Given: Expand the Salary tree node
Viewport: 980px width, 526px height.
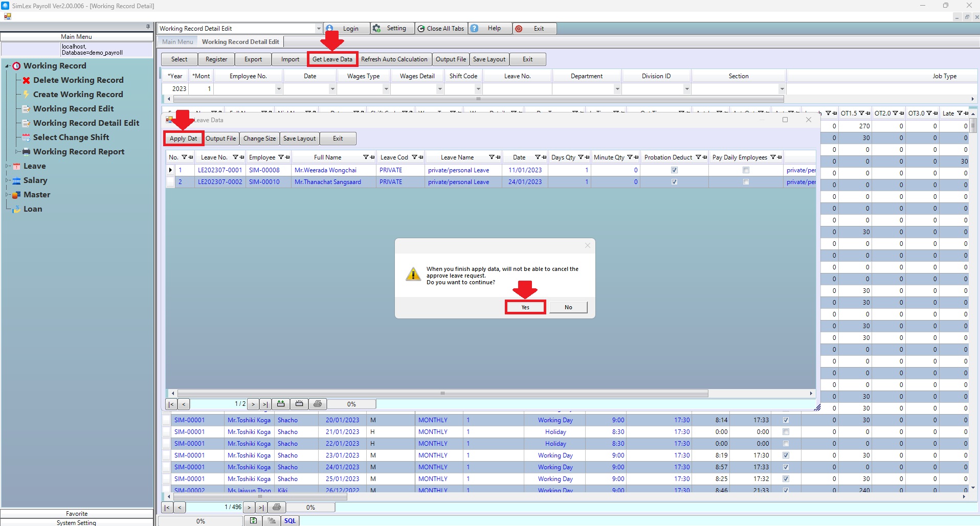Looking at the screenshot, I should click(x=8, y=180).
